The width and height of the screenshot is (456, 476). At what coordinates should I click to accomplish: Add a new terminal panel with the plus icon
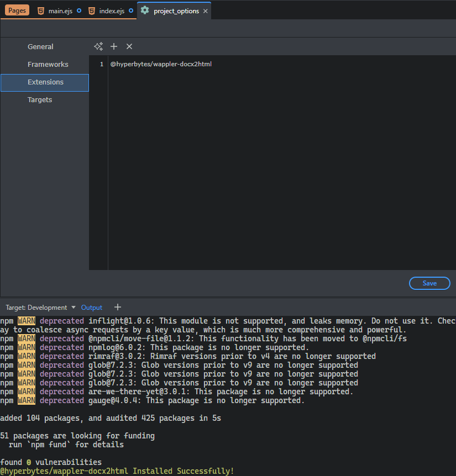(x=117, y=308)
